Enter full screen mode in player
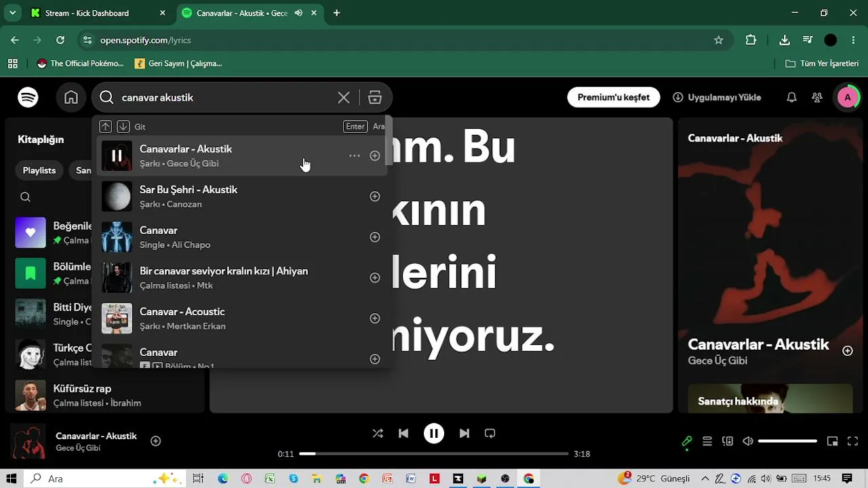868x488 pixels. coord(853,441)
